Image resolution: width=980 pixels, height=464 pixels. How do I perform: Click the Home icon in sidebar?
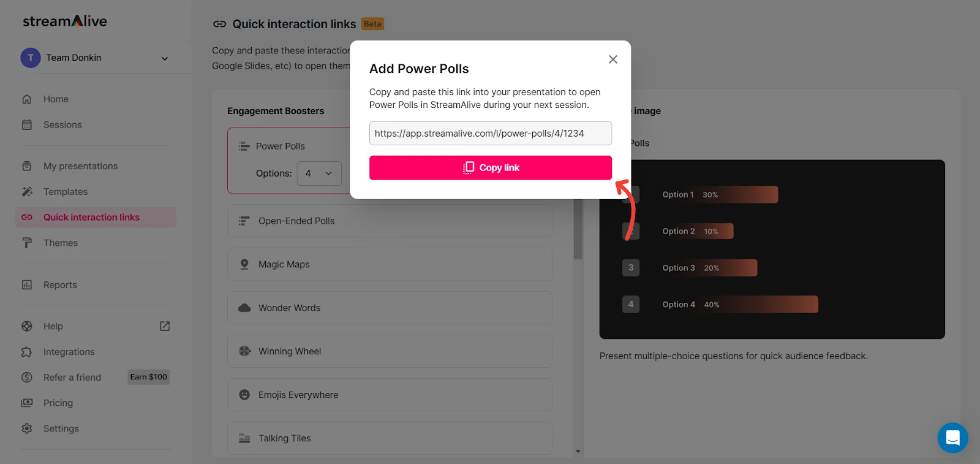coord(27,99)
